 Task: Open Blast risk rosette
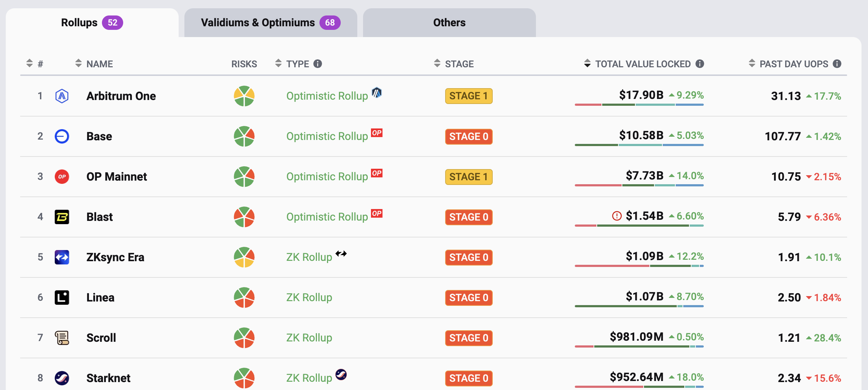click(244, 217)
